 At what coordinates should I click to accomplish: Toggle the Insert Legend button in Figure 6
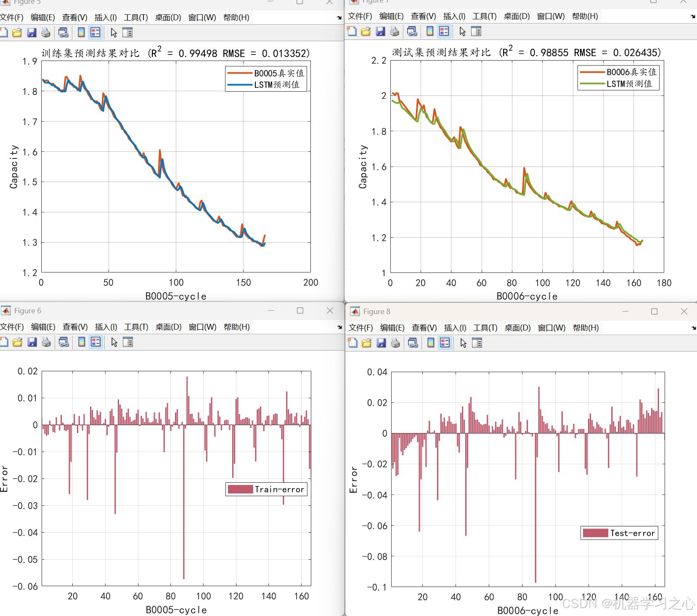coord(96,342)
